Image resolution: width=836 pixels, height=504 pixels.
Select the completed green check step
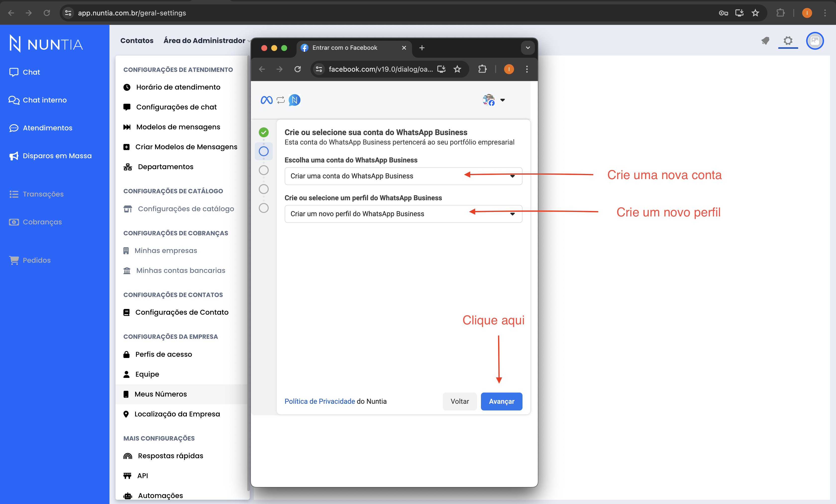coord(264,132)
